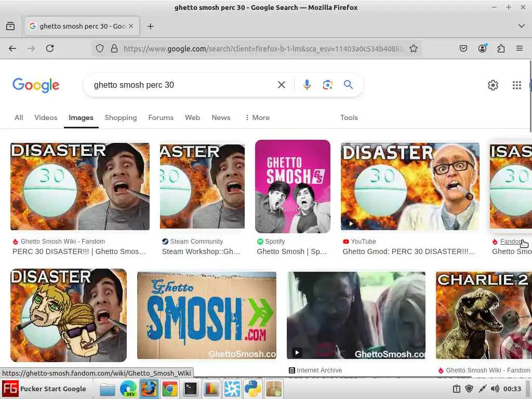Click the 'Ghetto Smosh | Sp…' result title

[292, 252]
